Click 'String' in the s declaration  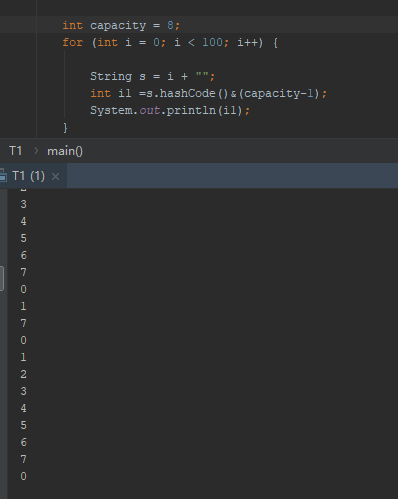(111, 77)
